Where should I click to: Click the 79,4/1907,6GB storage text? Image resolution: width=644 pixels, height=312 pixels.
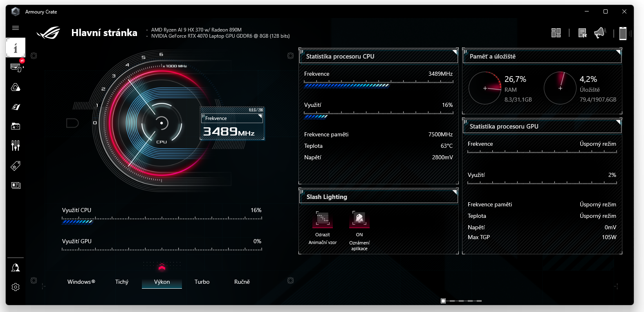[x=598, y=99]
